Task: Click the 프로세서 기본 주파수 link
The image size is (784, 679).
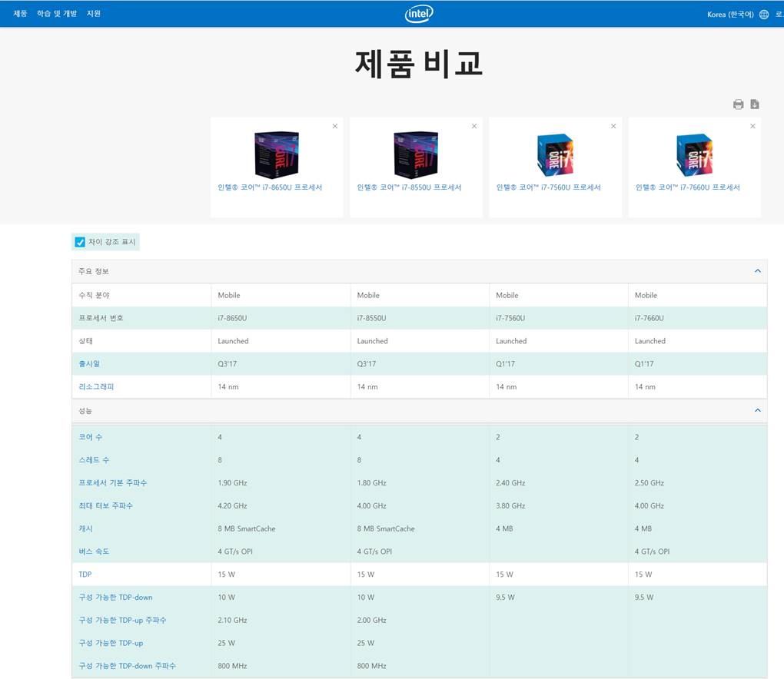Action: pos(112,482)
